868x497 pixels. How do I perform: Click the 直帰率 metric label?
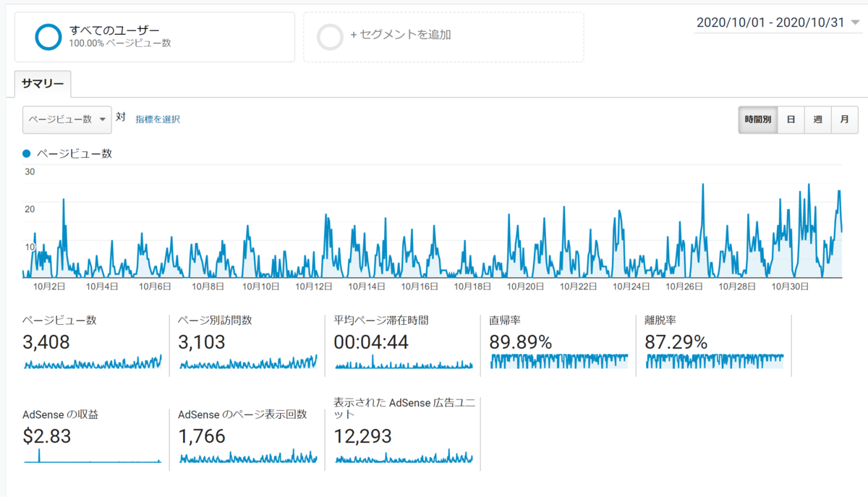(x=505, y=320)
